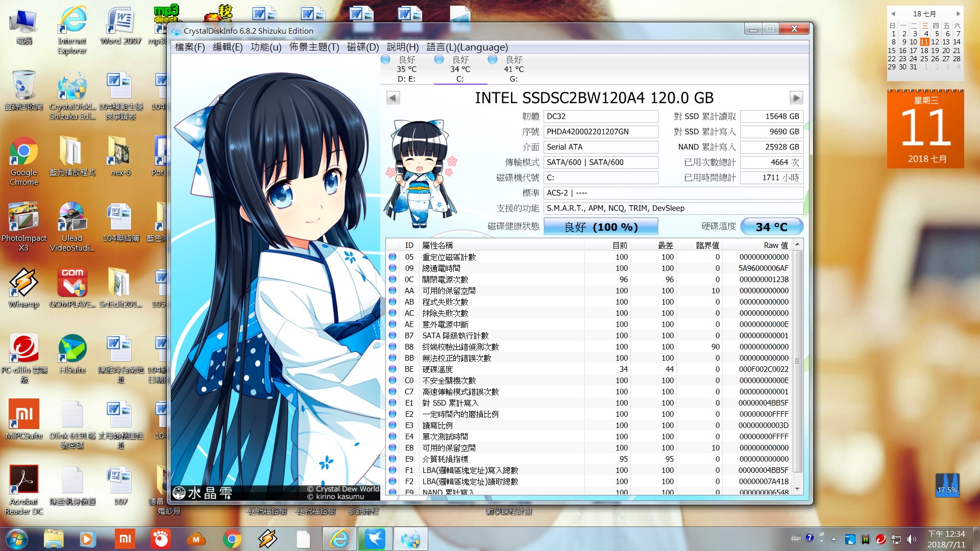This screenshot has width=980, height=551.
Task: Open CrystalDiskInfo Shizuku Edition desktop shortcut
Action: (x=72, y=96)
